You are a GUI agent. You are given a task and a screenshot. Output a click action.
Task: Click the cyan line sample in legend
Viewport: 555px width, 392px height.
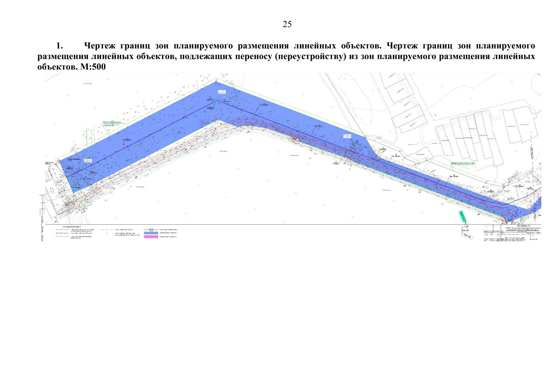(62, 237)
